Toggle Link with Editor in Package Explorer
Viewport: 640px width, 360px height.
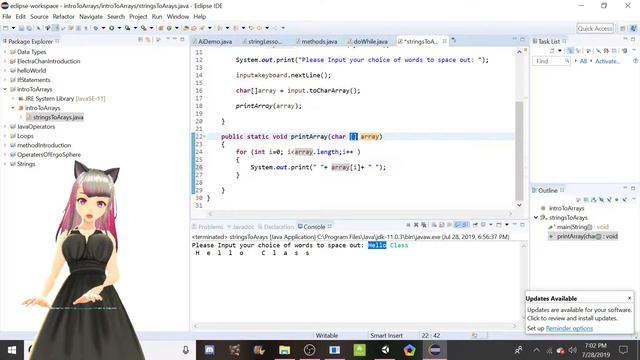point(148,40)
